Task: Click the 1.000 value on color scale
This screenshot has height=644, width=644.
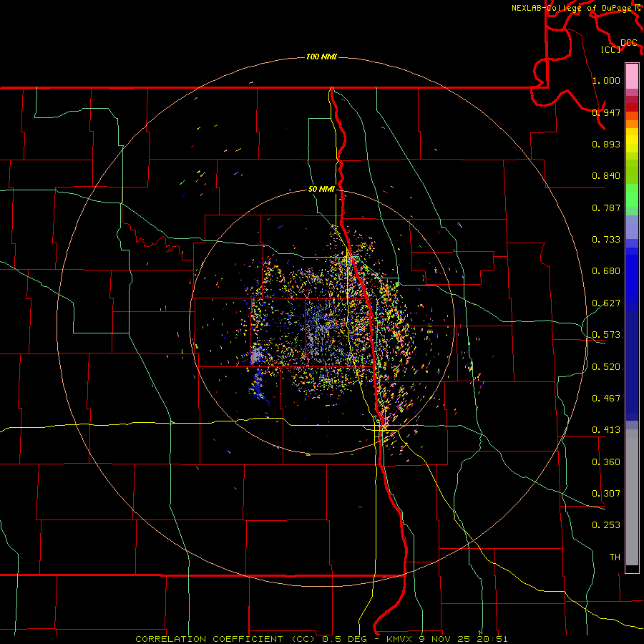Action: (x=606, y=80)
